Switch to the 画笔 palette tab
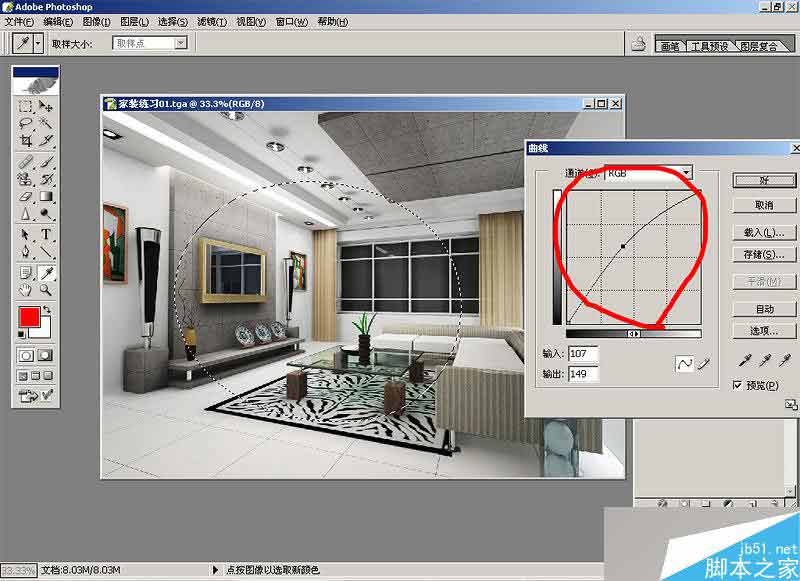The width and height of the screenshot is (800, 581). 670,46
